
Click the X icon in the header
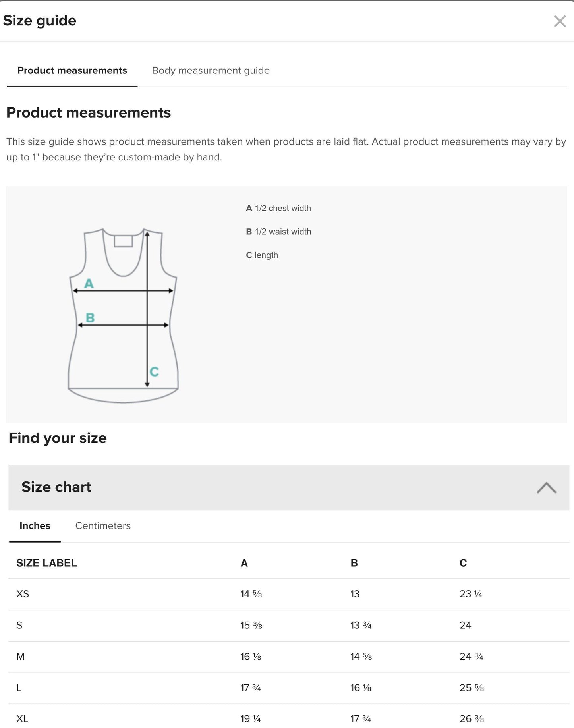click(560, 21)
